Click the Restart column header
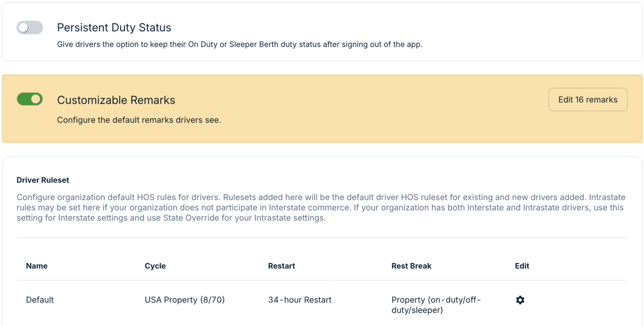Screen dimensions: 644x326 [281, 266]
